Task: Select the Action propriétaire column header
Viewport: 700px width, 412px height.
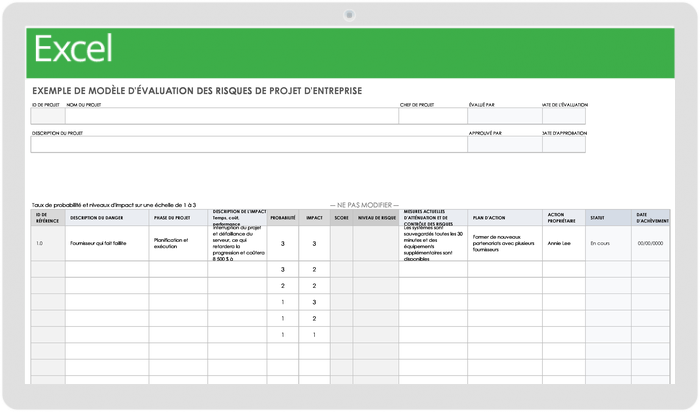Action: [564, 217]
